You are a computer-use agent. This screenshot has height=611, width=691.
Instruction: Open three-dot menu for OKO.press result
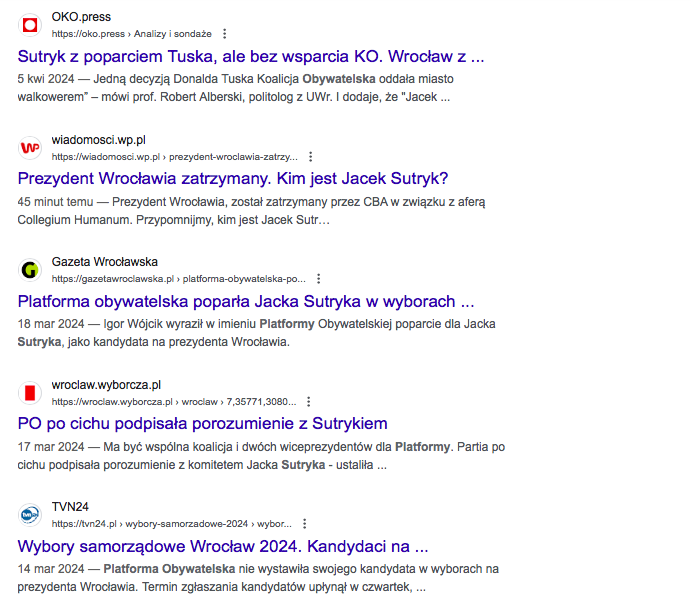click(225, 34)
